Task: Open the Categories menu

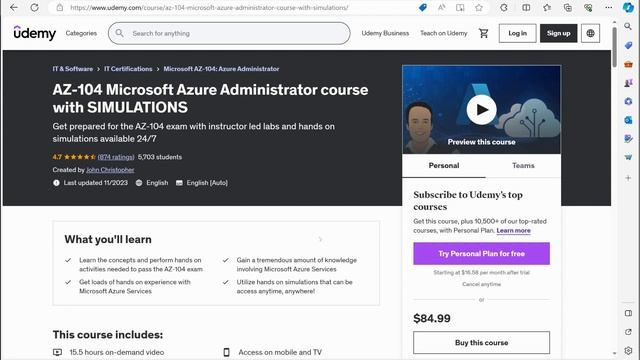Action: pyautogui.click(x=81, y=33)
